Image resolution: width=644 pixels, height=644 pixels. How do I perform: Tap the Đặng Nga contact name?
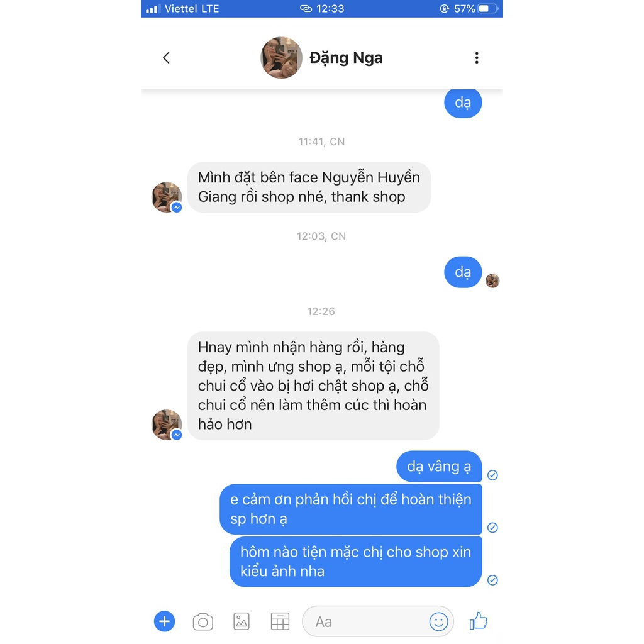[x=346, y=58]
